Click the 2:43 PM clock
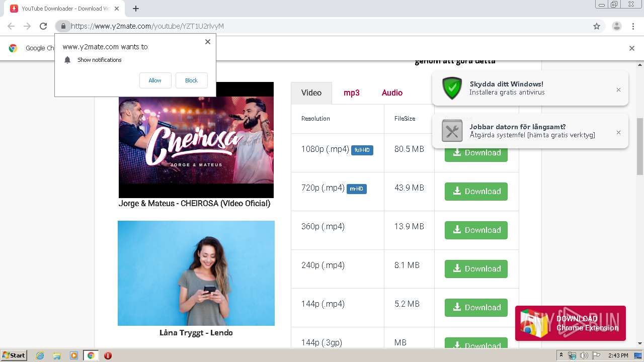Image resolution: width=644 pixels, height=362 pixels. (x=618, y=355)
